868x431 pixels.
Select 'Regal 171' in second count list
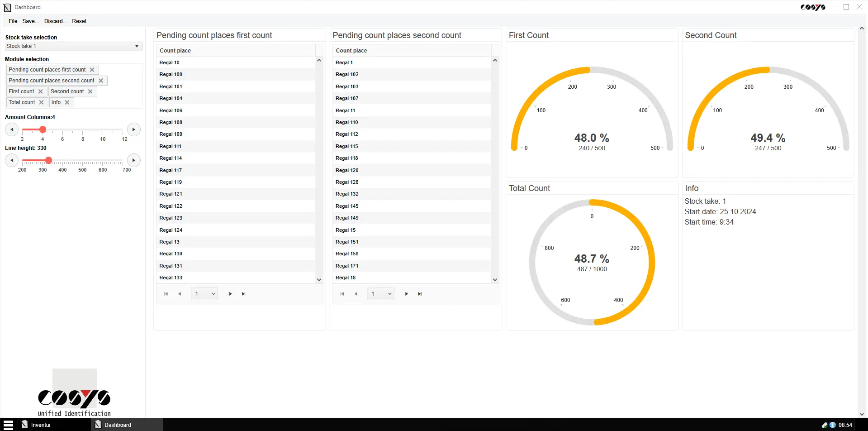pos(412,266)
